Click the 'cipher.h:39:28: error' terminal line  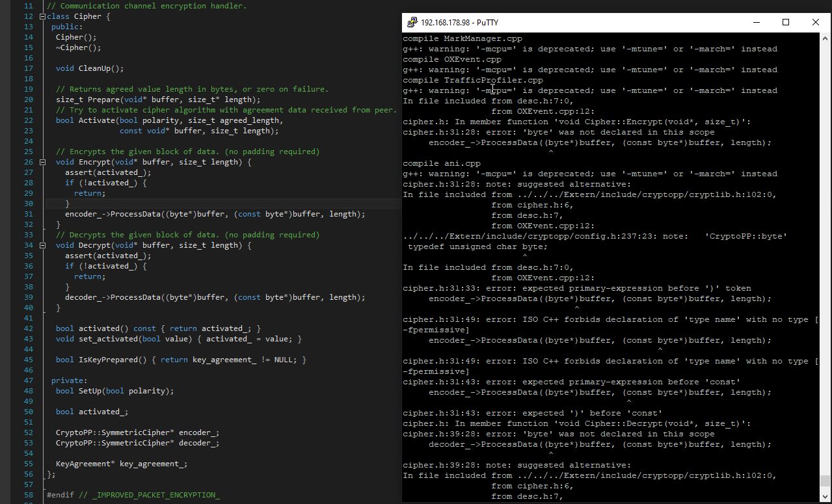point(559,434)
